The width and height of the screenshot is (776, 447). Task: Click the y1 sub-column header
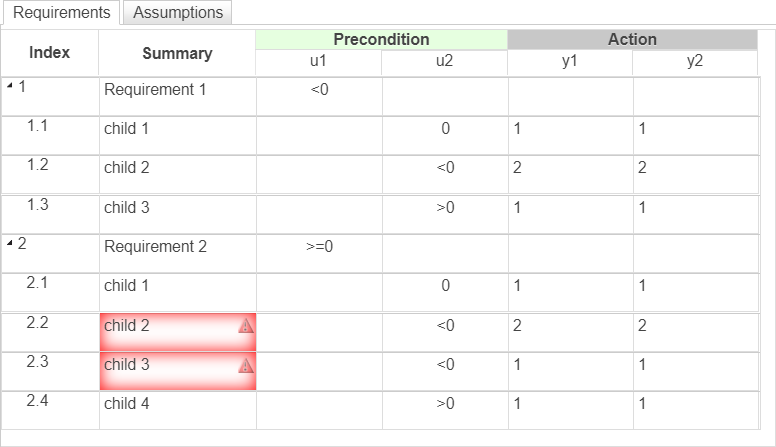coord(570,62)
